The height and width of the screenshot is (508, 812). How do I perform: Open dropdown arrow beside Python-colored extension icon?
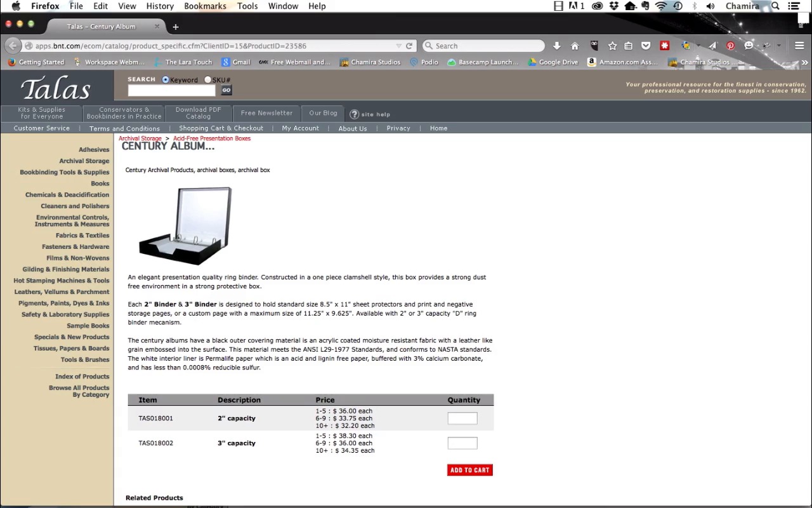coord(698,46)
